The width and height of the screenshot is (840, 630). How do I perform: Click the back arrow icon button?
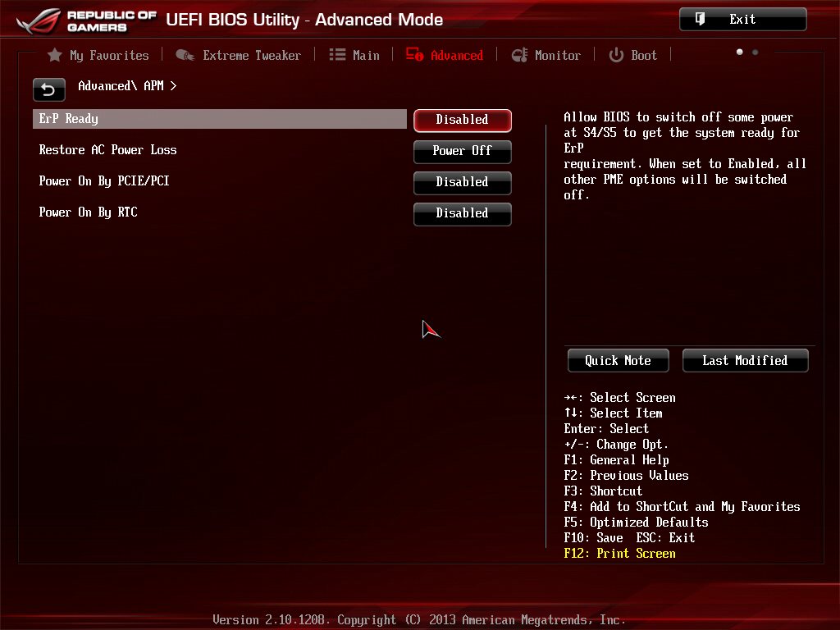[x=48, y=89]
